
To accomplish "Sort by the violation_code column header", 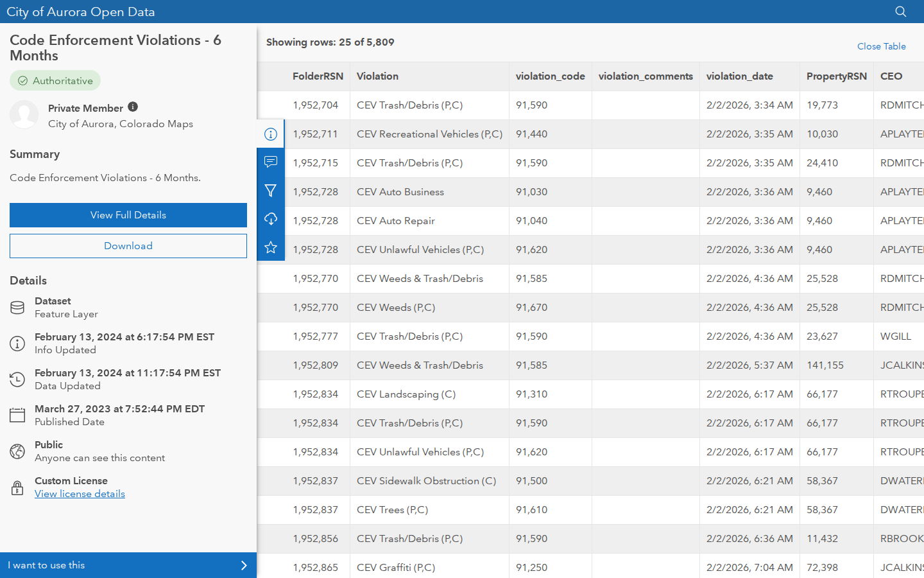I will [x=551, y=76].
